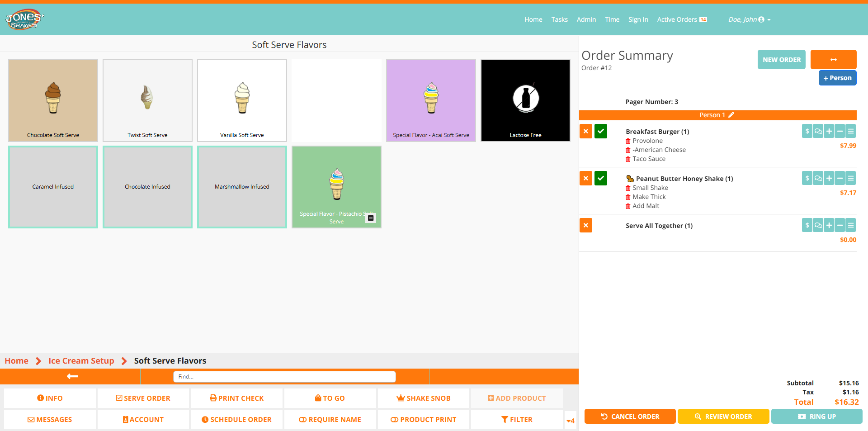This screenshot has width=868, height=431.
Task: Mark order as To Go
Action: coord(330,398)
